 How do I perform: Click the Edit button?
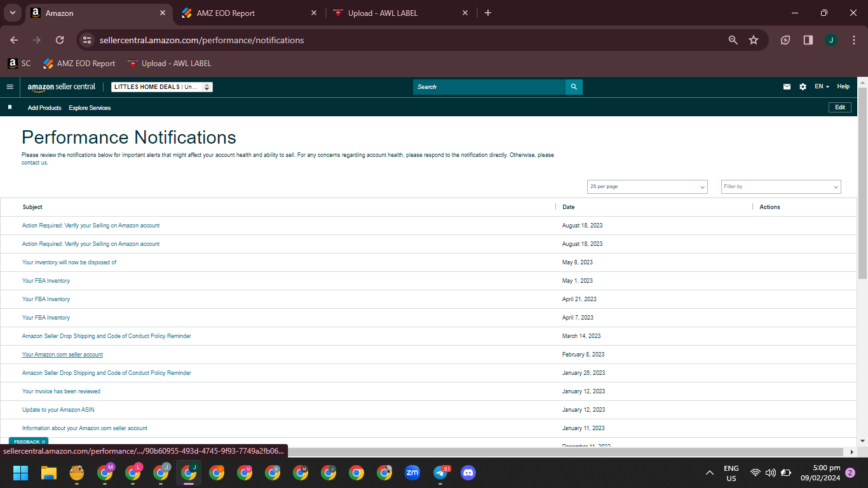tap(840, 107)
